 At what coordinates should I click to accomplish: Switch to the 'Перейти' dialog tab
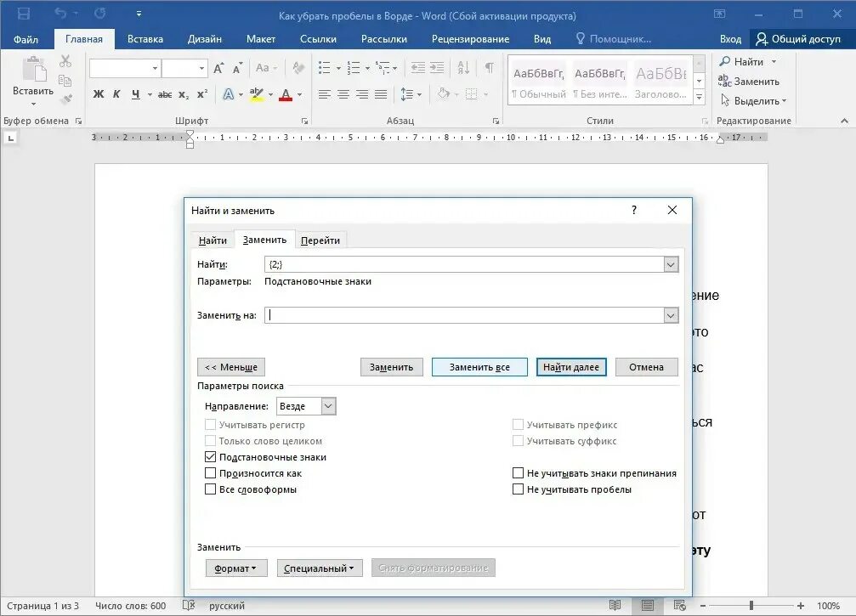320,240
